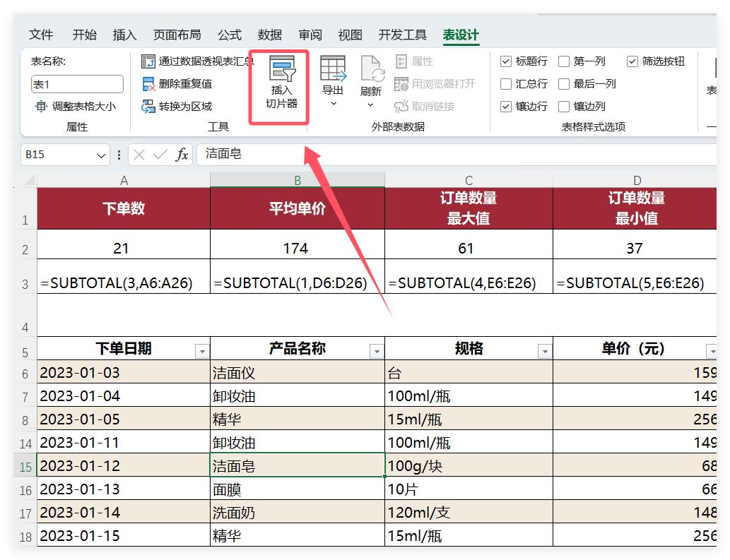Click cell with value 174
The width and height of the screenshot is (730, 560).
298,244
